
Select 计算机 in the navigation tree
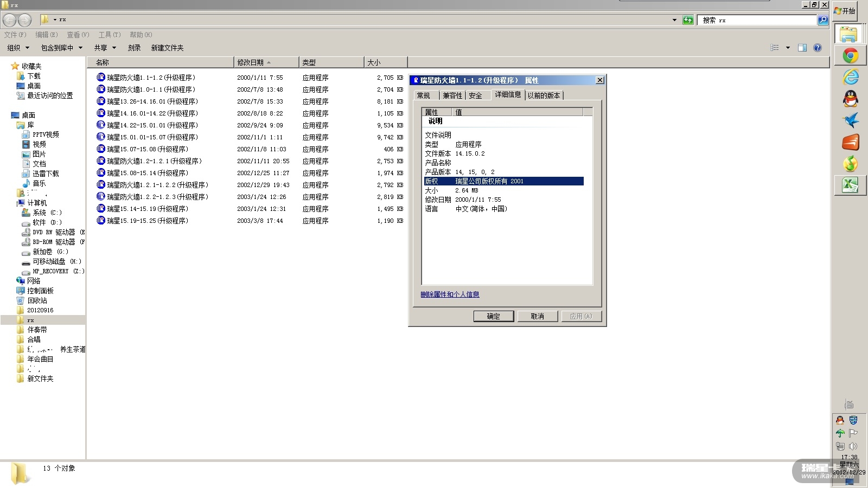click(37, 203)
